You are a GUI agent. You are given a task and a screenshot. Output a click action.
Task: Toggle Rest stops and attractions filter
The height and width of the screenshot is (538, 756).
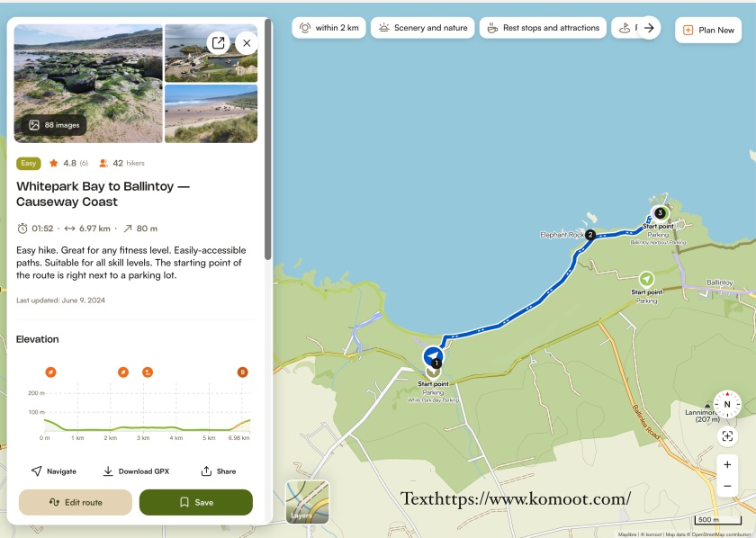coord(543,28)
